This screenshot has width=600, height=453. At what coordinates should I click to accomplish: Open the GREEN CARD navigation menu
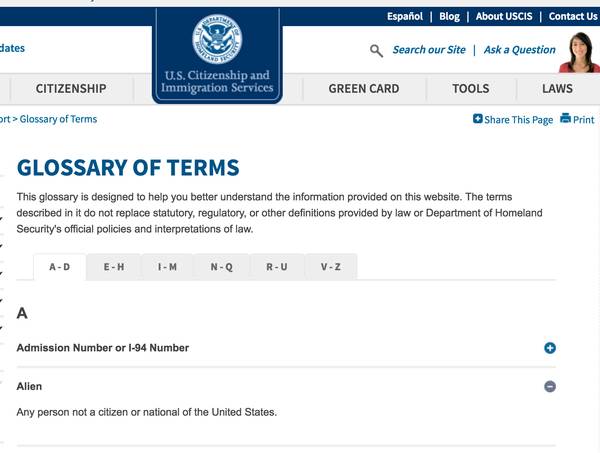click(x=364, y=88)
